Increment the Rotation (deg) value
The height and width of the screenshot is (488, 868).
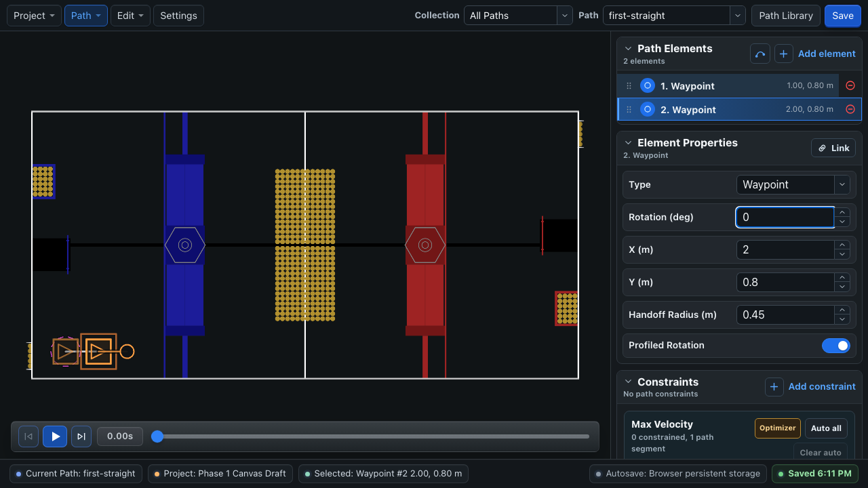coord(842,212)
